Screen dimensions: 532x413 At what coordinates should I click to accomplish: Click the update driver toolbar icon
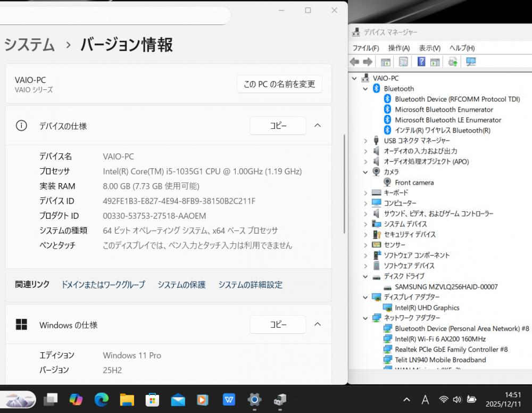453,62
